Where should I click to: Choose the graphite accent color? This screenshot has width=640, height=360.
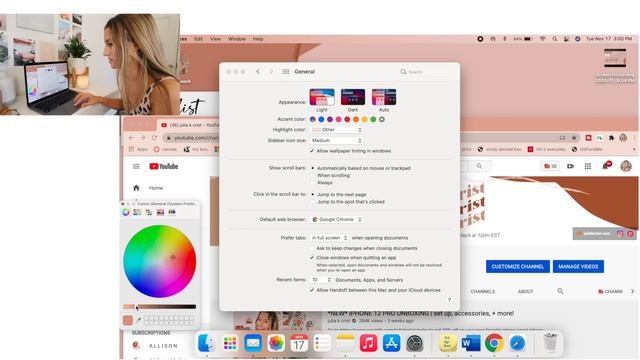pyautogui.click(x=382, y=119)
